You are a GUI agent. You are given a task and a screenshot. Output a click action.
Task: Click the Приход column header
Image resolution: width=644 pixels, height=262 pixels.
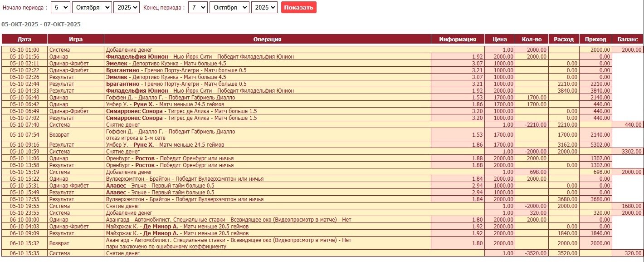point(595,40)
